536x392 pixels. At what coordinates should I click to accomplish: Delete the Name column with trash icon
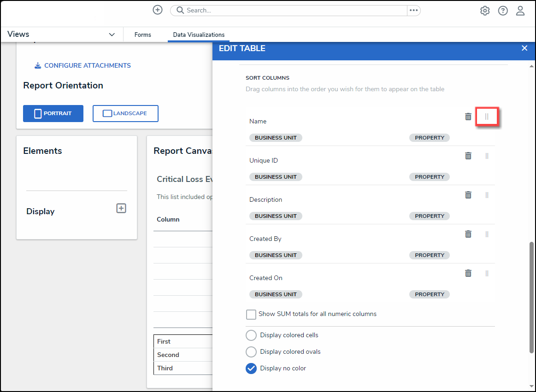point(468,117)
